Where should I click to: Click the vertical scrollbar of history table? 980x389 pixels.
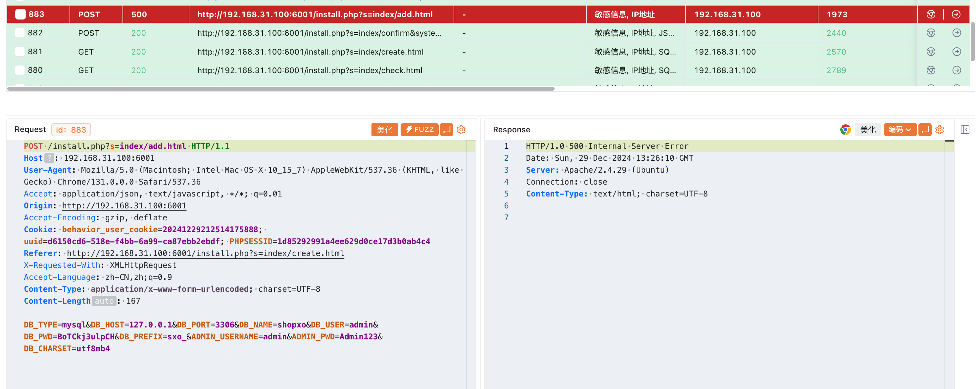[x=972, y=42]
